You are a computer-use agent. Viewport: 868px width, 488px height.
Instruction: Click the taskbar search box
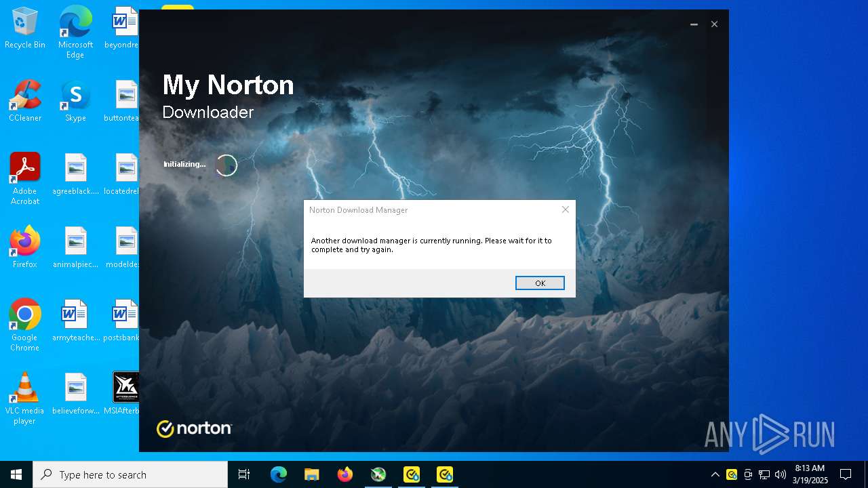point(130,474)
